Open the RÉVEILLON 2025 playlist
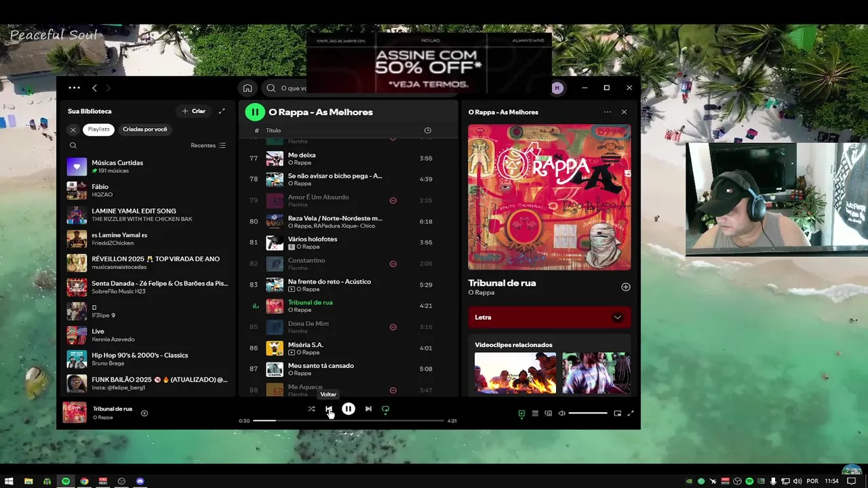Screen dimensions: 868x488 pyautogui.click(x=149, y=263)
